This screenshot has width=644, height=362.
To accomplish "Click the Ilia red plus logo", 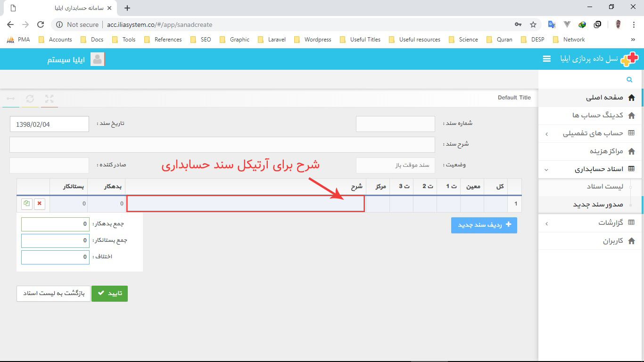I will coord(630,58).
